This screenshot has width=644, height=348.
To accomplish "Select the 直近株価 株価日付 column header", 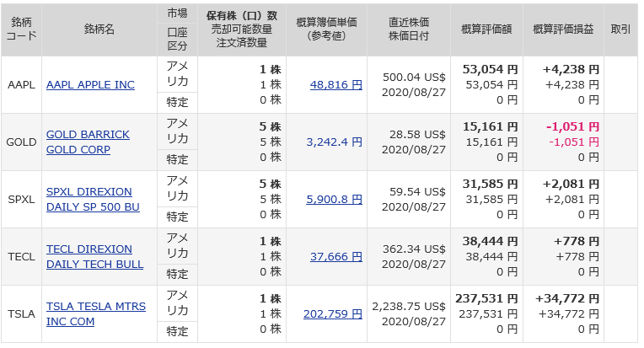I will (x=409, y=29).
